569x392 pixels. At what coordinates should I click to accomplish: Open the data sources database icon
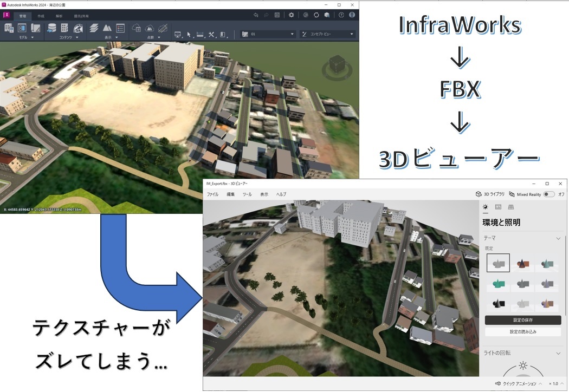51,28
